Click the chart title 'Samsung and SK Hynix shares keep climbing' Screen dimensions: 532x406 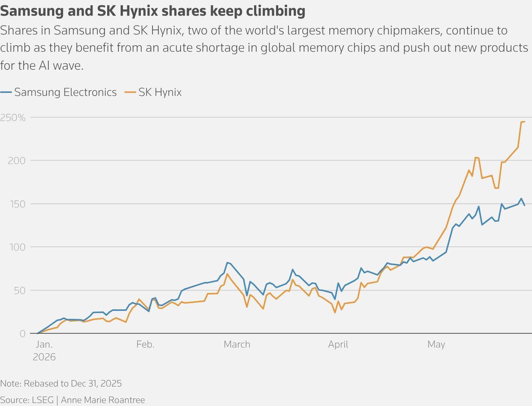click(x=152, y=11)
